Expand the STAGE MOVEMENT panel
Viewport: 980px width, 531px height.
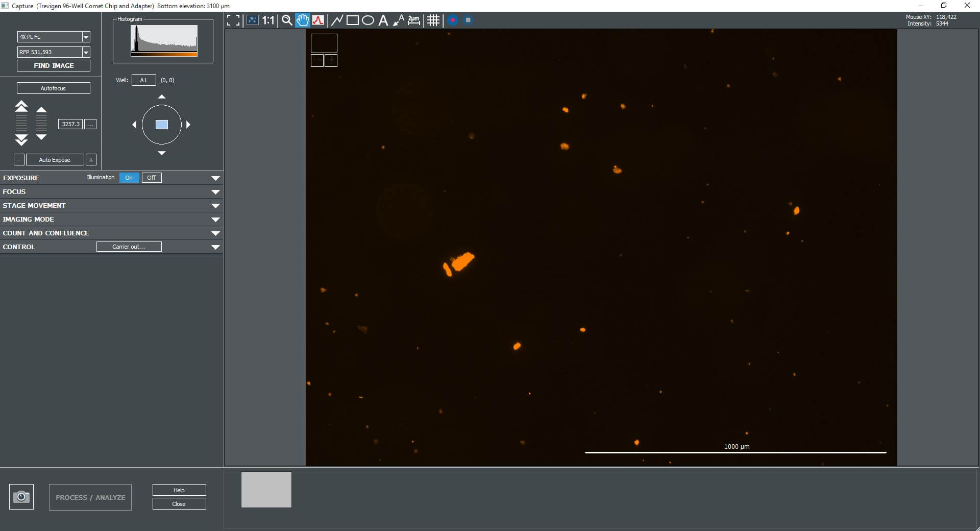click(215, 206)
